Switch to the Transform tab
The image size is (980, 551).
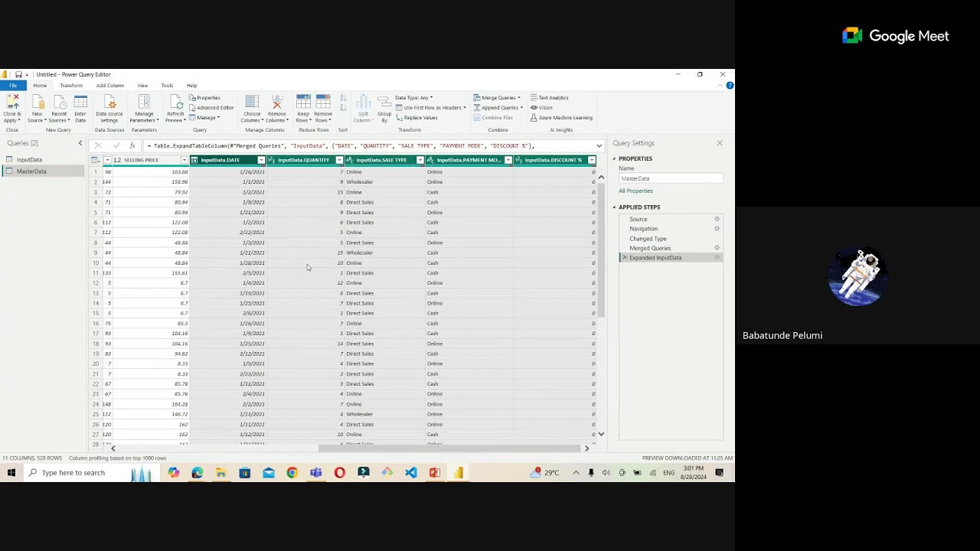71,86
